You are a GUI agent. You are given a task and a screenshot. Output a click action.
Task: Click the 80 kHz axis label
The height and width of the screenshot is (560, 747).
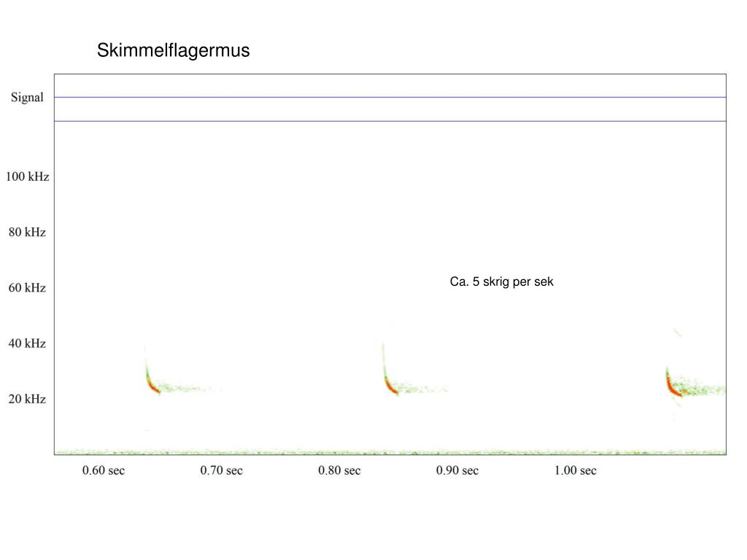(x=27, y=233)
